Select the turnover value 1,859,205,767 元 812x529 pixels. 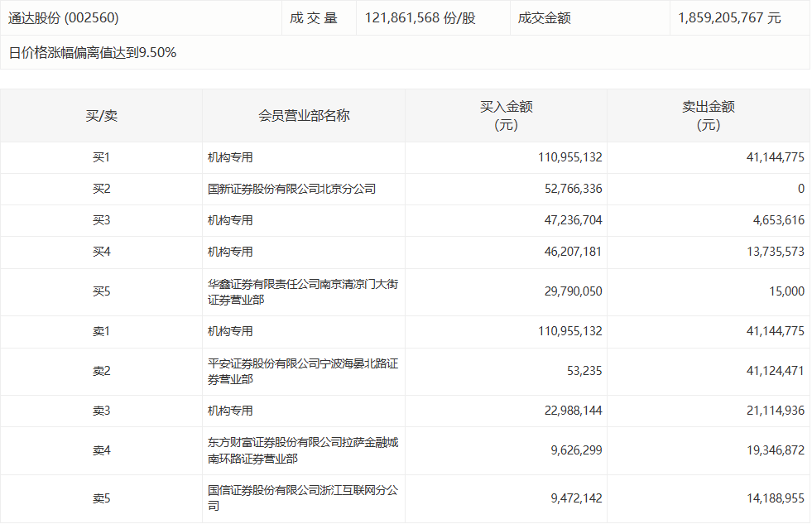[728, 17]
